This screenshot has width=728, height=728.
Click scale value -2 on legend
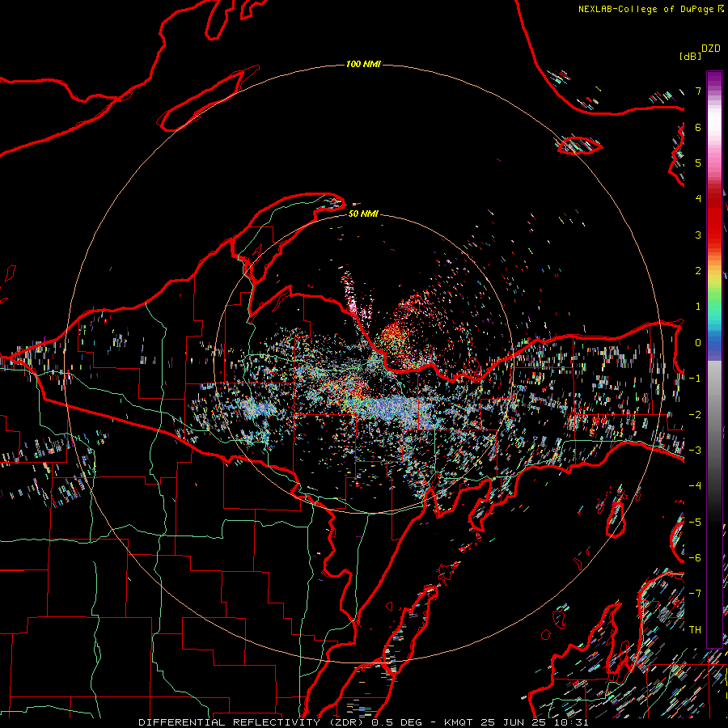(x=695, y=415)
